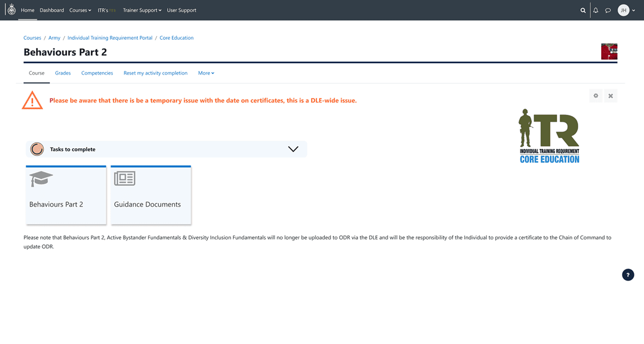Dismiss the alert with the X icon

point(610,96)
